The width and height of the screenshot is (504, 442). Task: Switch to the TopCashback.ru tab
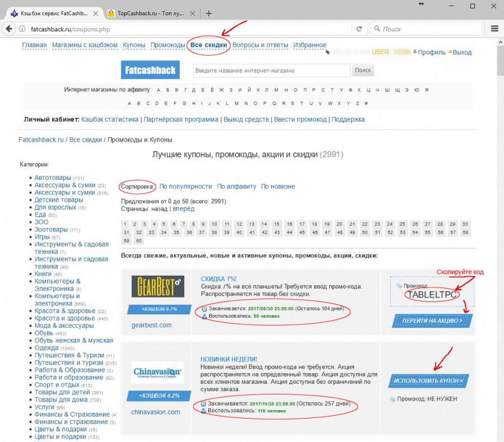tap(151, 13)
